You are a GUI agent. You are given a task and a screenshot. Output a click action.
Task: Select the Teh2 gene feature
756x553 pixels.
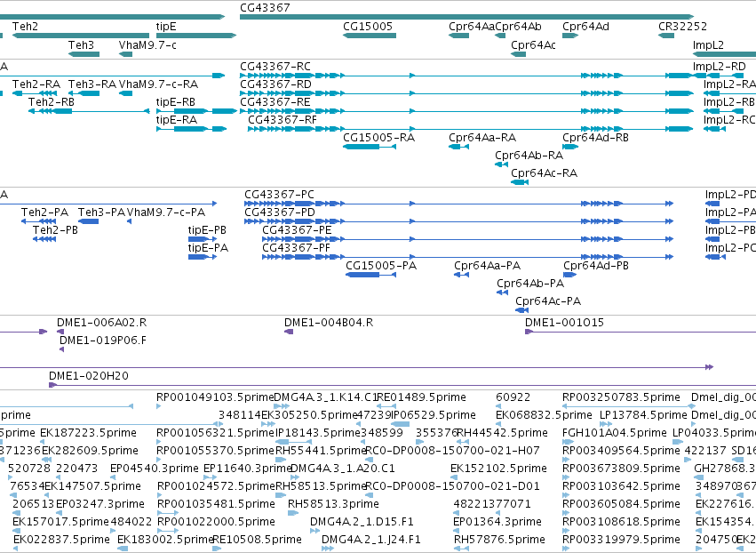coord(81,36)
